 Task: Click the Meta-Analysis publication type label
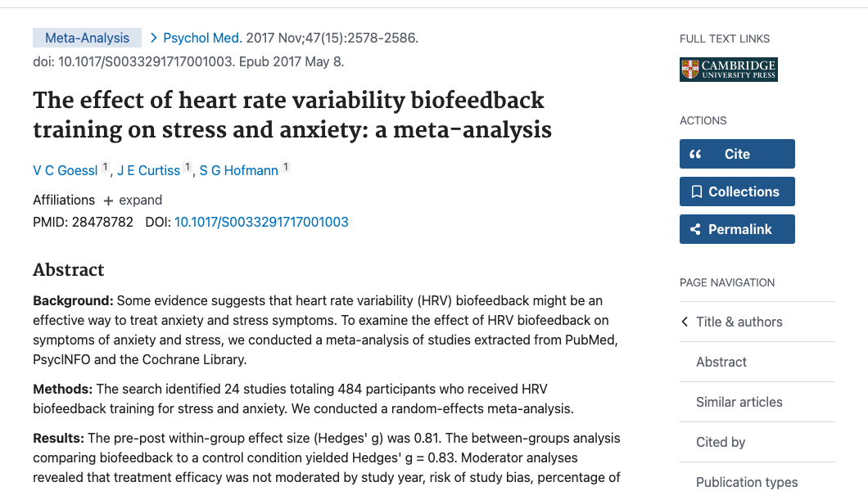87,37
